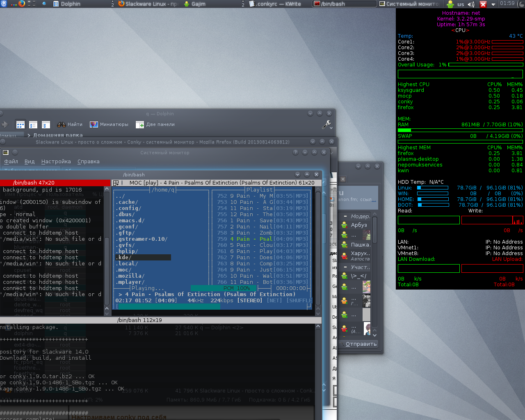Image resolution: width=525 pixels, height=420 pixels.
Task: Click the 01:59 panel clock
Action: click(x=507, y=3)
